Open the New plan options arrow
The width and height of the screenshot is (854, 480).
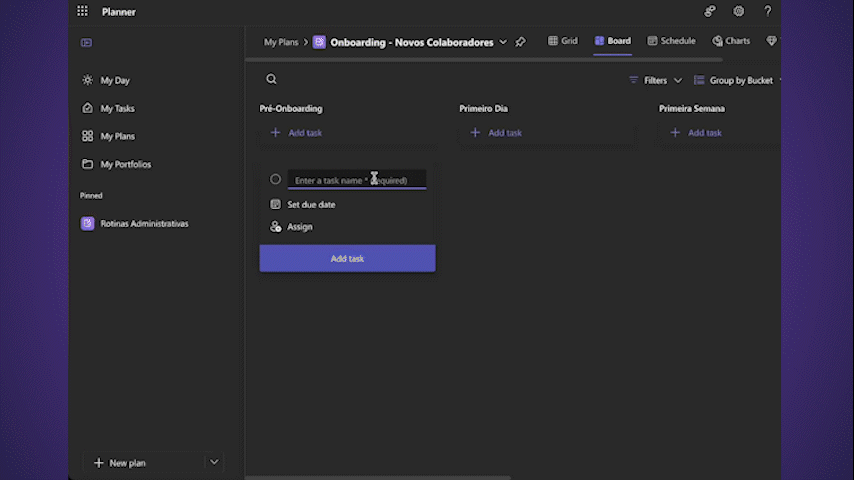tap(214, 462)
